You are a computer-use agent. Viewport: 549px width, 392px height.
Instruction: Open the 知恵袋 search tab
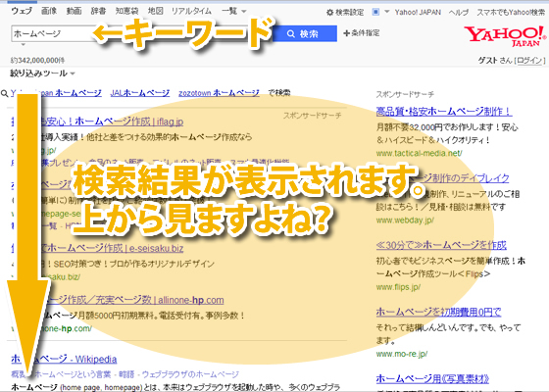coord(127,11)
